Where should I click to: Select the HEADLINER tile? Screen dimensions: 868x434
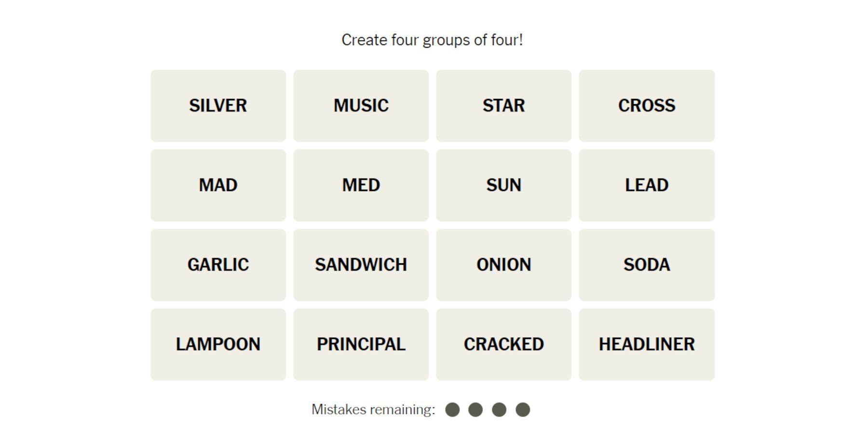click(x=647, y=344)
